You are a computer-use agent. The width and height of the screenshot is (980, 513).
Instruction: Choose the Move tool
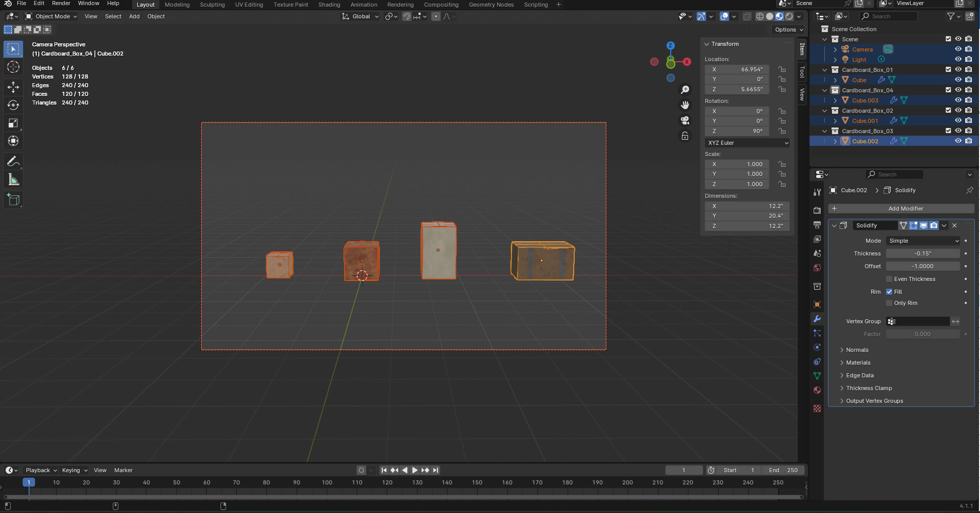pyautogui.click(x=13, y=87)
